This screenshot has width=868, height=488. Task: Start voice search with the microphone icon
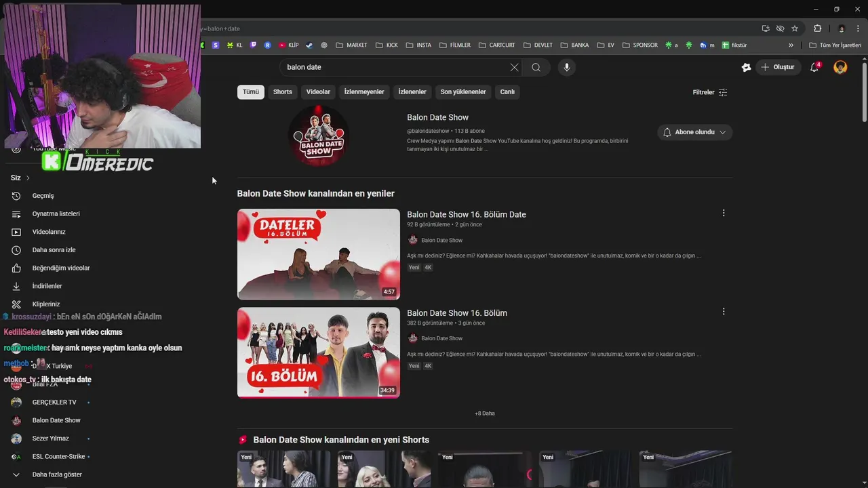[x=567, y=67]
